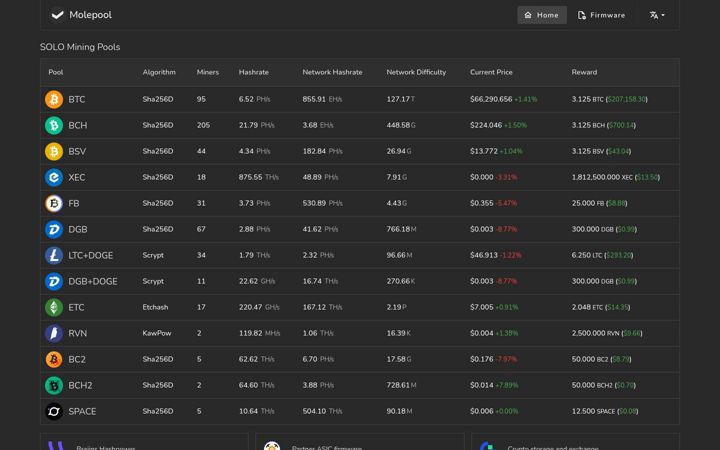
Task: Click SPACE network hashrate 504.10 TH/s
Action: [x=322, y=411]
